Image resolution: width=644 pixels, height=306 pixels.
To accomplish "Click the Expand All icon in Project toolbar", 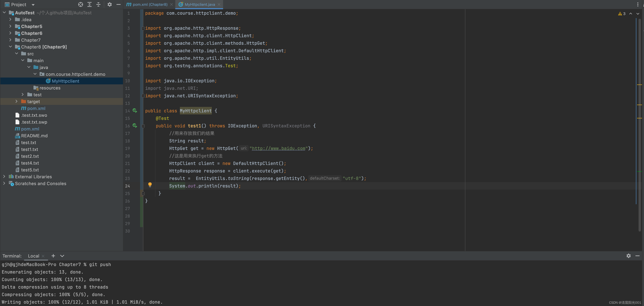I will click(90, 4).
